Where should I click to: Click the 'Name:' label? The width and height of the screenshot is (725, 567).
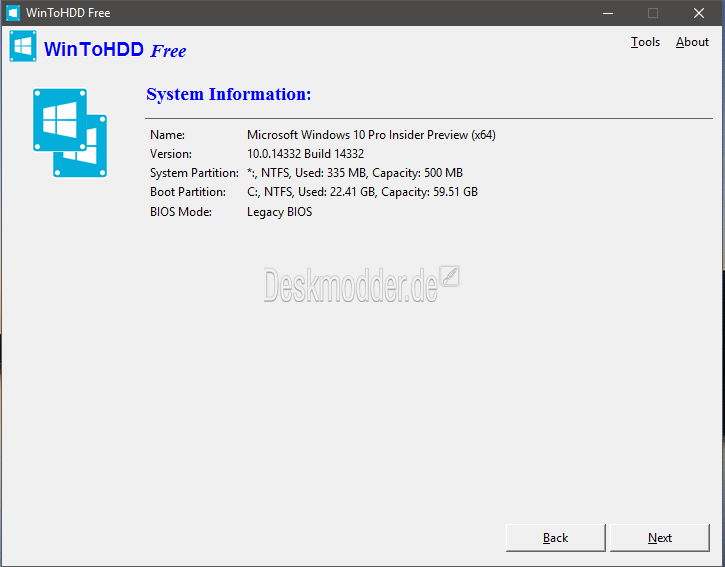tap(167, 135)
